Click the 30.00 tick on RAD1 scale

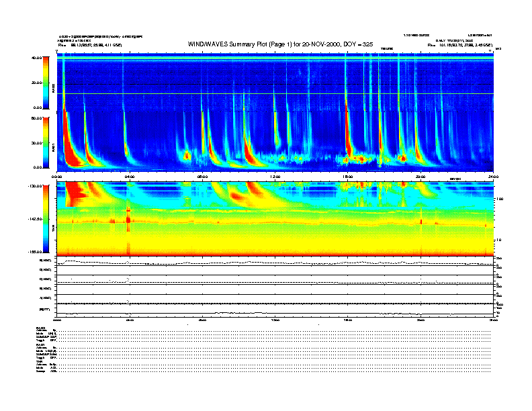click(36, 143)
